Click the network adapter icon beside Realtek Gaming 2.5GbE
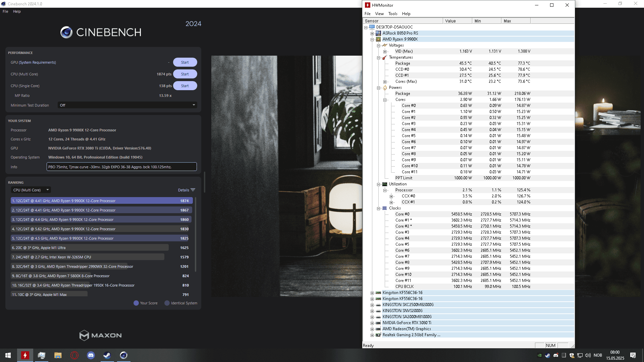 click(x=378, y=335)
